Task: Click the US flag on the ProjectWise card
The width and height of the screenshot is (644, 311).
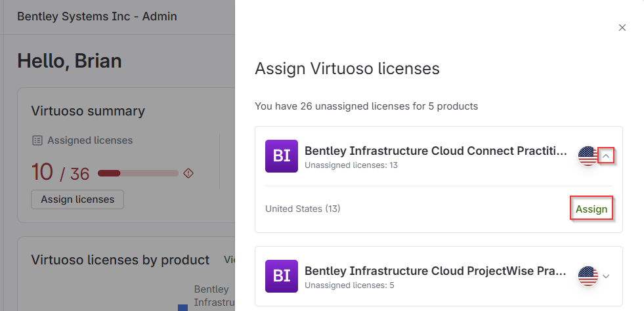Action: point(588,276)
